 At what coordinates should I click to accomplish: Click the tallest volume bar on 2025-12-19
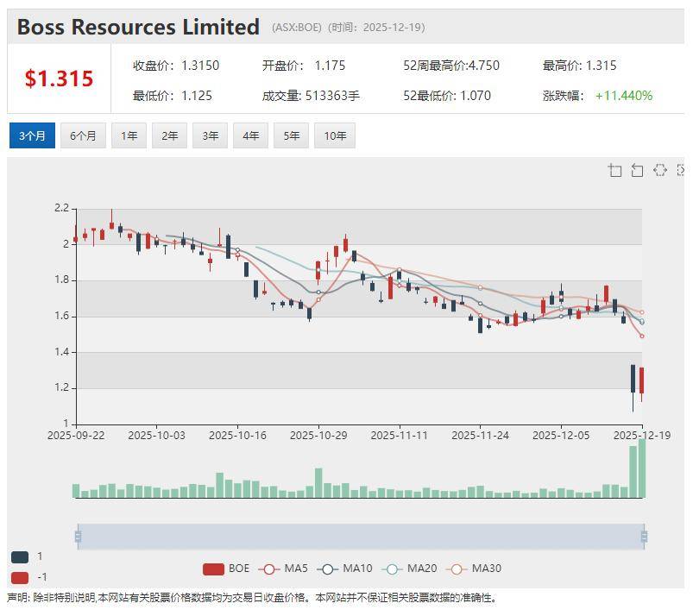pos(641,470)
